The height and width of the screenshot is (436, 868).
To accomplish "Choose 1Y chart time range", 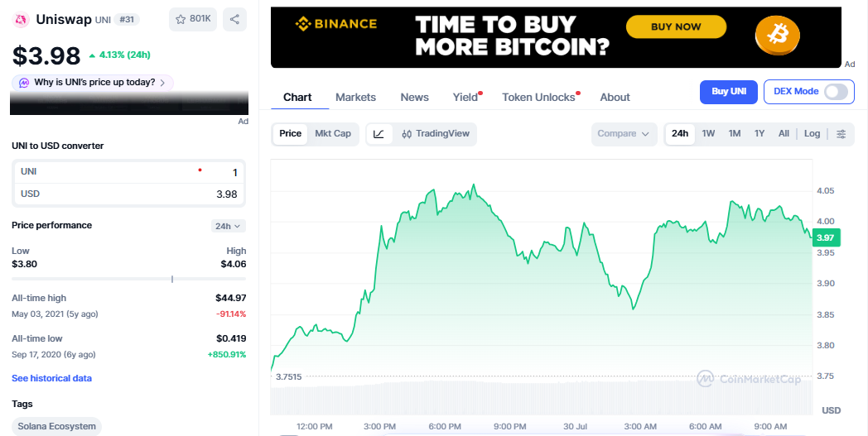I will [759, 134].
